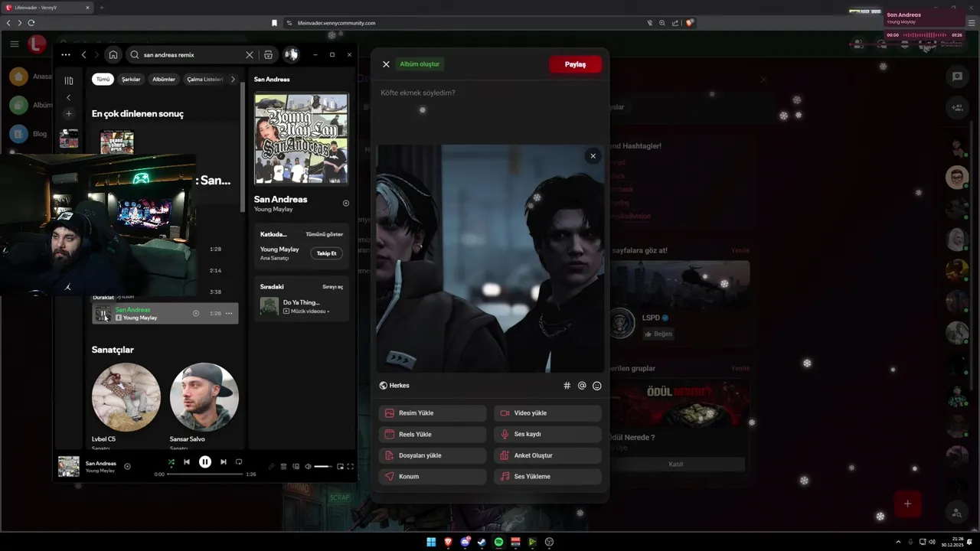This screenshot has height=551, width=980.
Task: Publish the post with Paylaş
Action: pos(575,64)
